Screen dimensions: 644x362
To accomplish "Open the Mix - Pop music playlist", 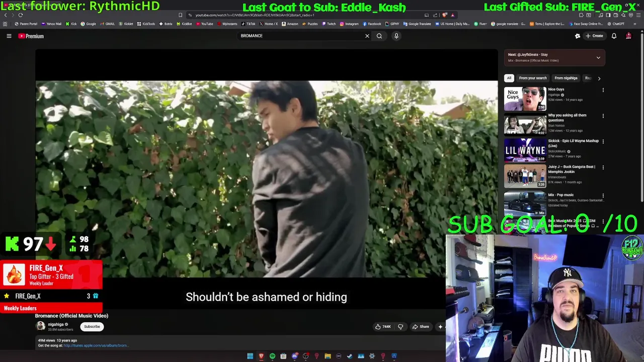I will 525,203.
